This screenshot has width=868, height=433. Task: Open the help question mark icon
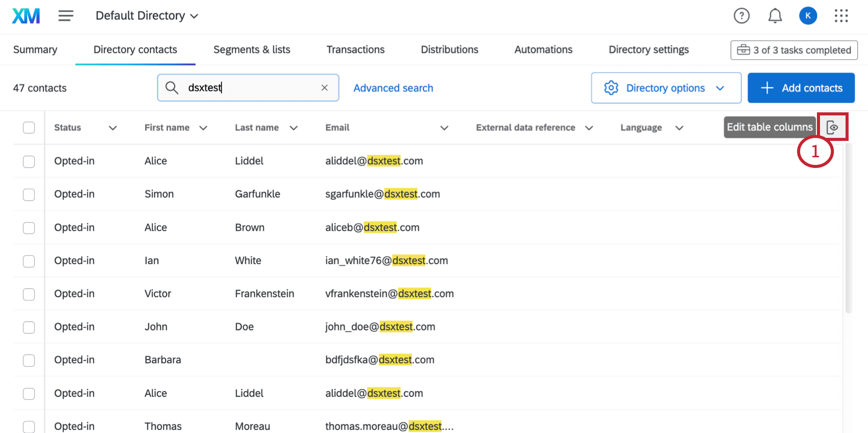[741, 16]
